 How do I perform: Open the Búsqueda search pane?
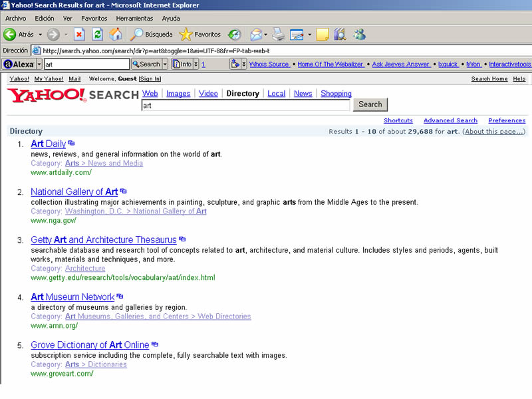pos(152,35)
